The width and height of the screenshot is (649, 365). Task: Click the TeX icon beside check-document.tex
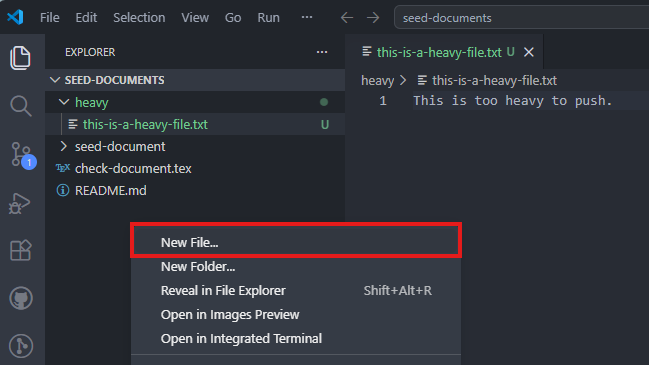tap(63, 168)
